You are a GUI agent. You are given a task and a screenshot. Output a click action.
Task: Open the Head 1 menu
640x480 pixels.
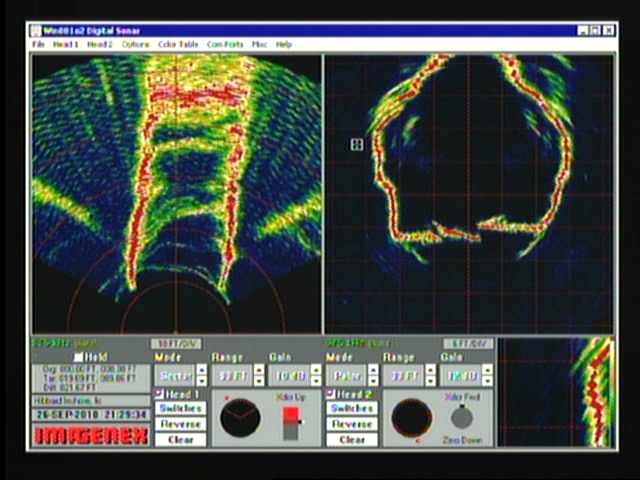[65, 44]
